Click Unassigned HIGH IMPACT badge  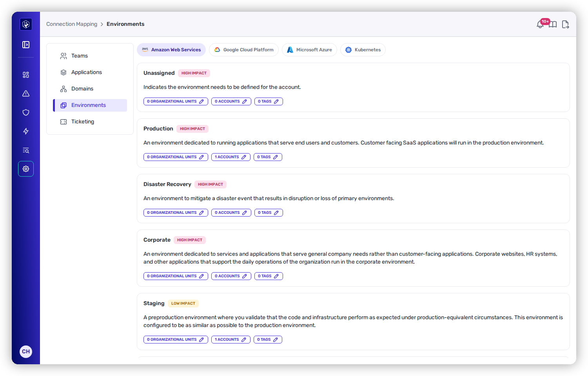[194, 73]
